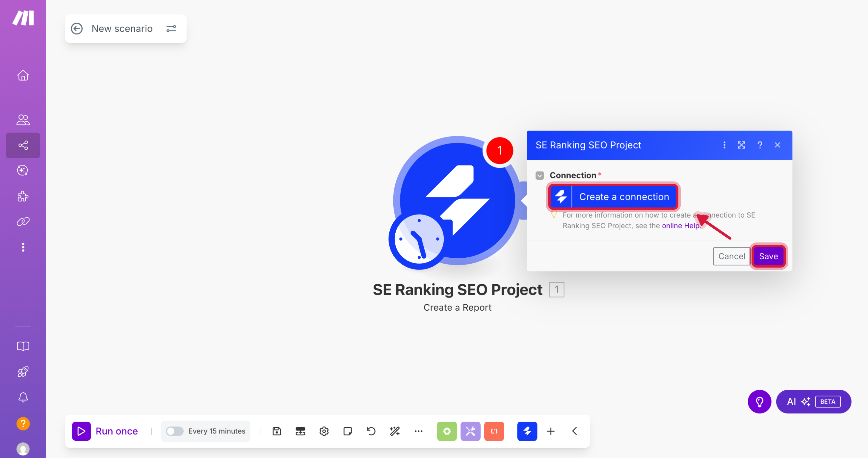Toggle the Every 15 minutes scheduling switch
Viewport: 868px width, 458px height.
pos(175,431)
